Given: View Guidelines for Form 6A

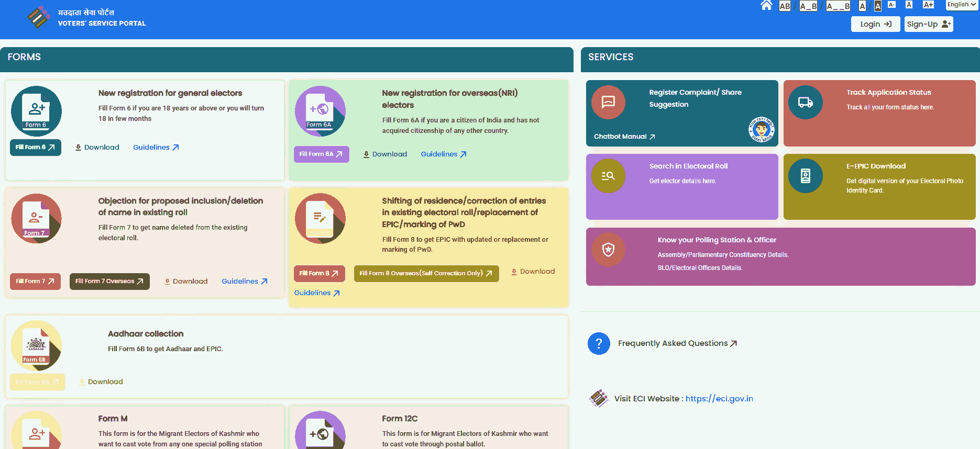Looking at the screenshot, I should point(444,154).
